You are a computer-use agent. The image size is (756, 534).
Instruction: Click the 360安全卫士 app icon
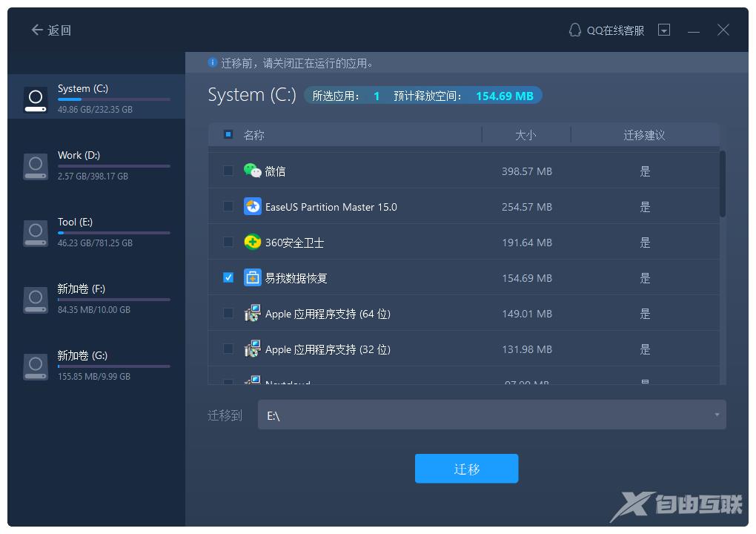pyautogui.click(x=253, y=243)
